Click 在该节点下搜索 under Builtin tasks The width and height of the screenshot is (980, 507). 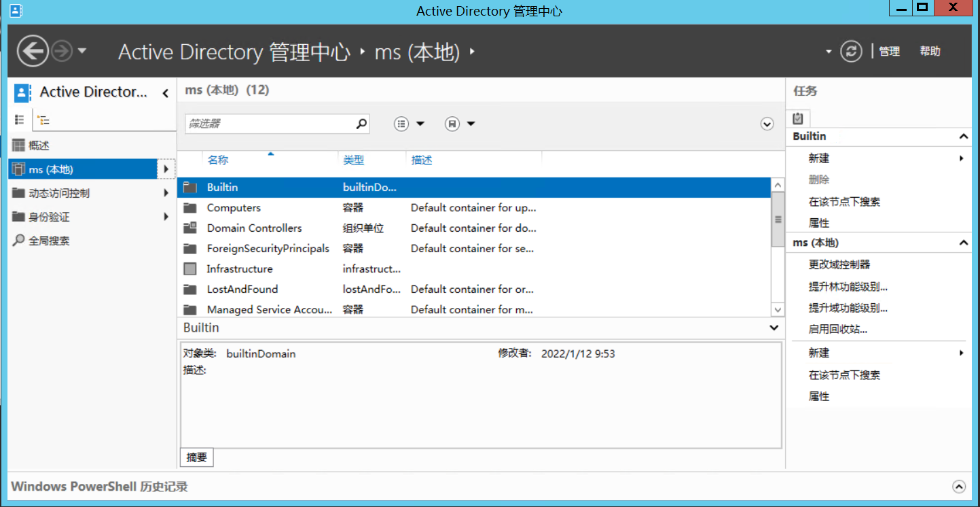click(844, 202)
